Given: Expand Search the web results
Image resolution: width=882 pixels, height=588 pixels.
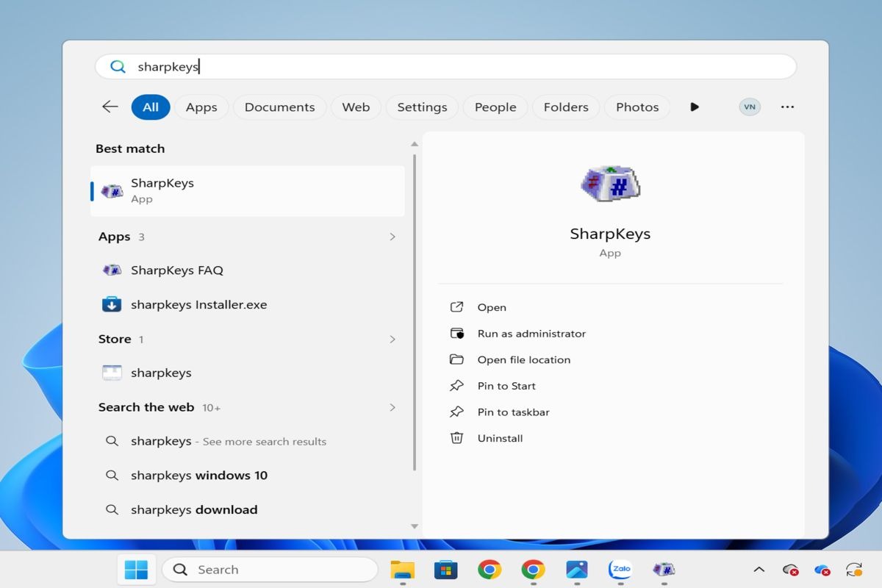Looking at the screenshot, I should pyautogui.click(x=392, y=407).
